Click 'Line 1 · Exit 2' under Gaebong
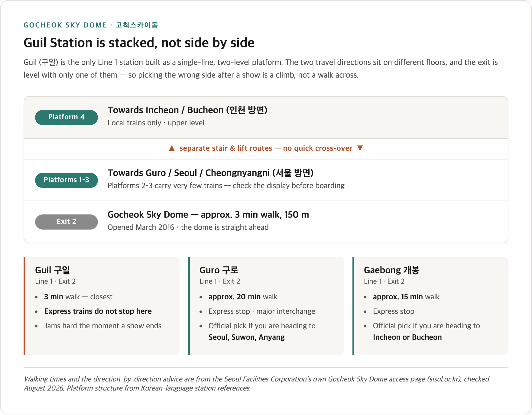532x415 pixels. (384, 281)
